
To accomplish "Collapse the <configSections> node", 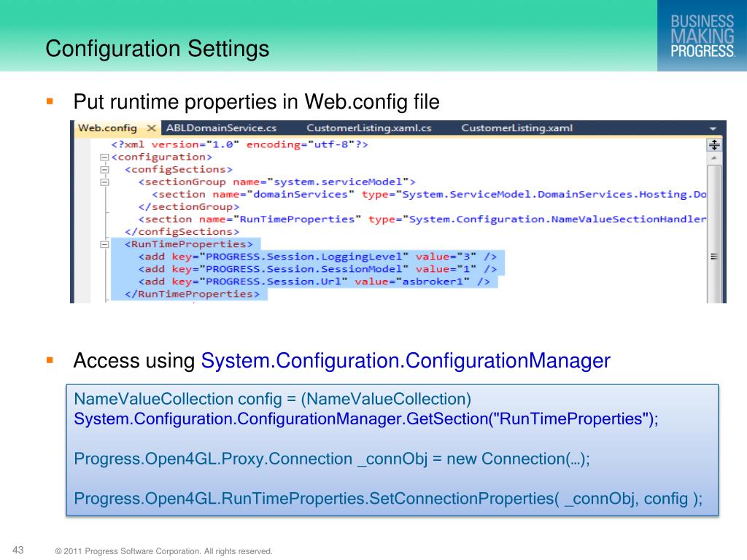I will click(x=104, y=169).
